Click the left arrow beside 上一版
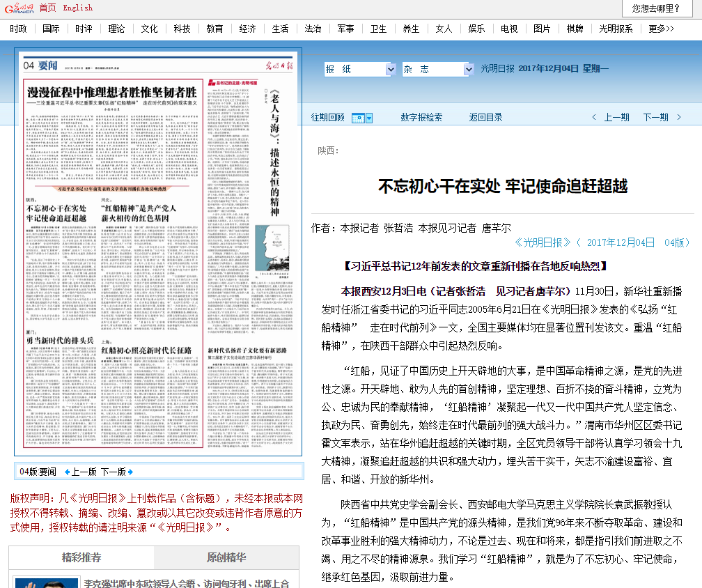Screen dimensions: 702x588 67,472
